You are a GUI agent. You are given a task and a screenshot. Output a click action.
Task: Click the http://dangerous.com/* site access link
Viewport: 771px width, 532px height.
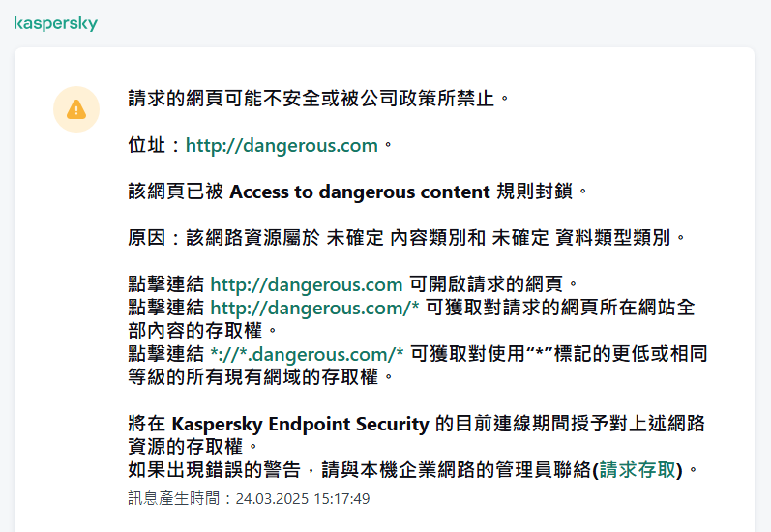[314, 308]
